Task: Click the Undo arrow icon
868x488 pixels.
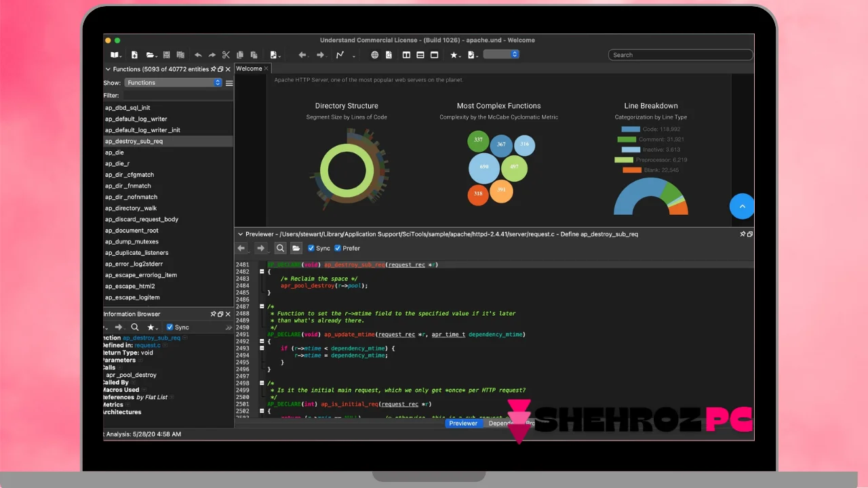Action: click(x=198, y=55)
